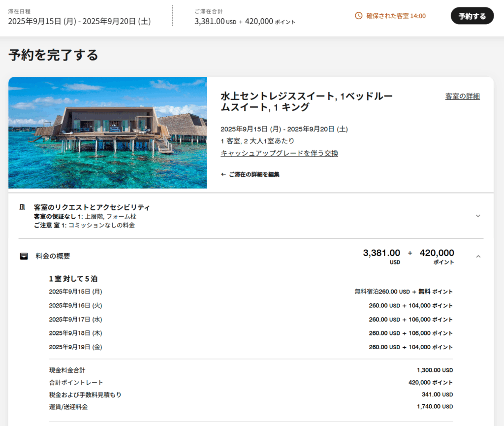
Task: Open the 客室の詳細 link
Action: tap(462, 96)
